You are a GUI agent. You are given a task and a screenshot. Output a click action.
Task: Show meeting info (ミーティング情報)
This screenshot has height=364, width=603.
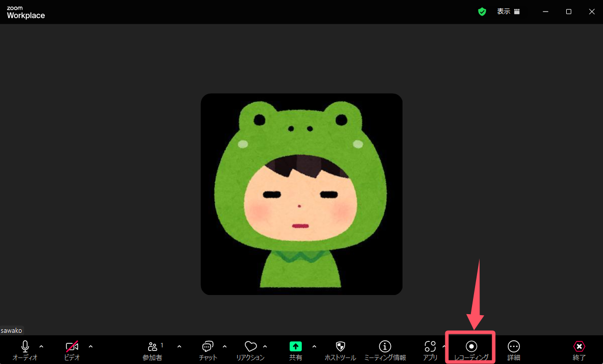[x=385, y=349]
